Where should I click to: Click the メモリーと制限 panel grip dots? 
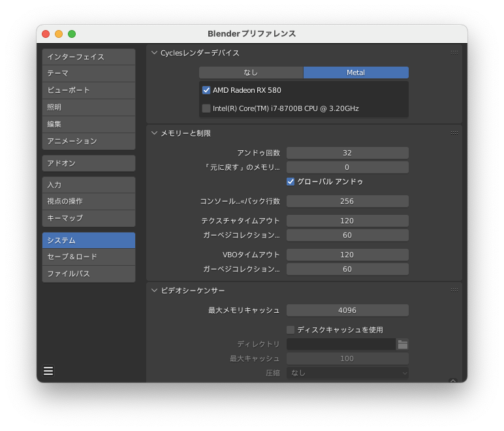point(454,133)
